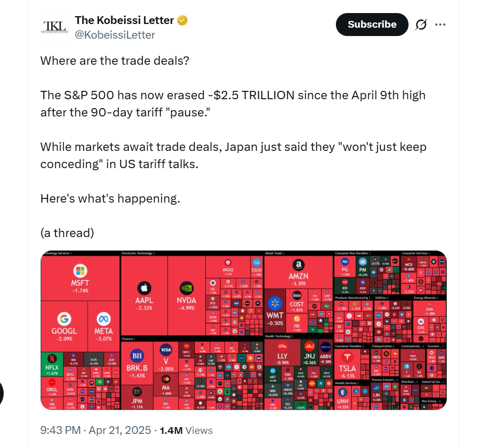This screenshot has width=478, height=448.
Task: Click the @KobeissiLetter handle
Action: click(115, 35)
